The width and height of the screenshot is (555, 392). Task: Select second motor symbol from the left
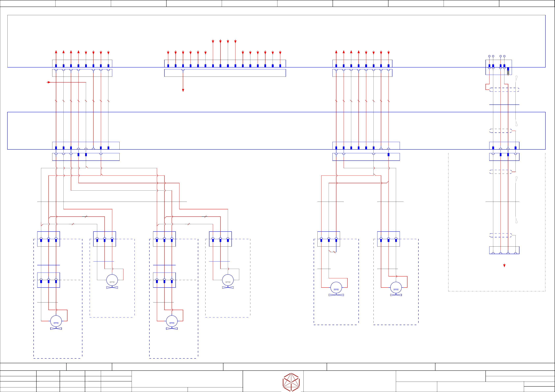tap(112, 280)
